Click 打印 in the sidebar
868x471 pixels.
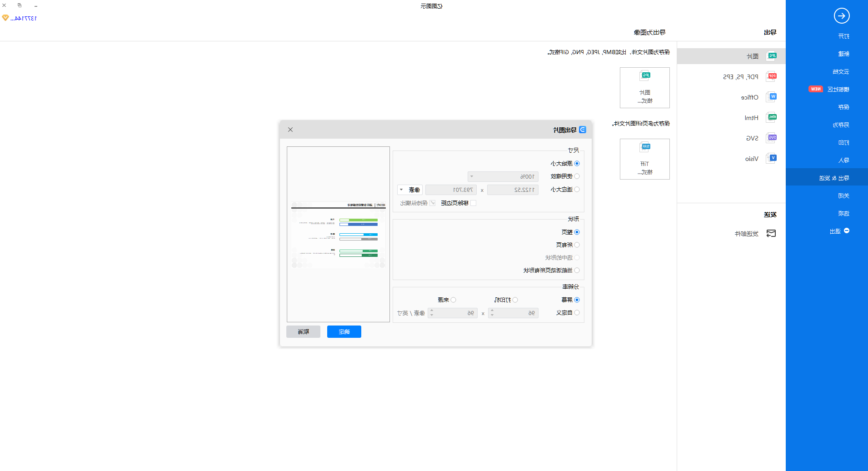(x=844, y=143)
